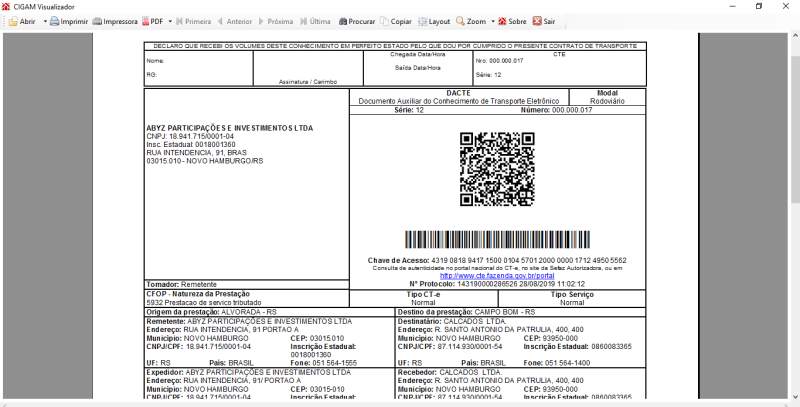Open a file with Abrir
The height and width of the screenshot is (407, 800).
22,21
